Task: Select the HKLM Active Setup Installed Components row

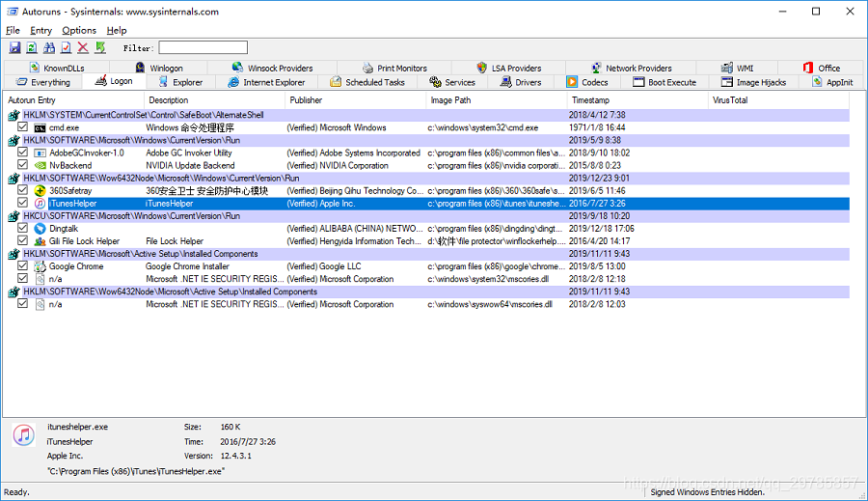Action: tap(428, 254)
